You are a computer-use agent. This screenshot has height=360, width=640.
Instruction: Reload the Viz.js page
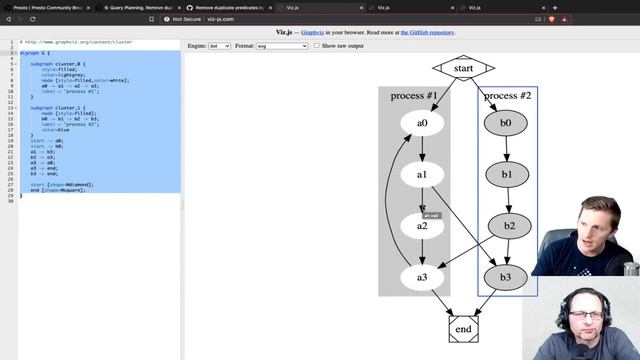tap(33, 19)
